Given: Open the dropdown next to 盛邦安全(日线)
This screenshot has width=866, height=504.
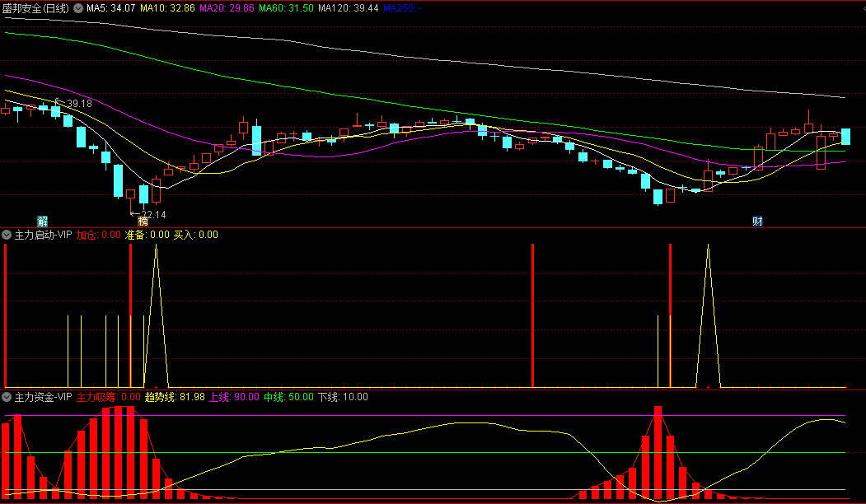Looking at the screenshot, I should (78, 8).
